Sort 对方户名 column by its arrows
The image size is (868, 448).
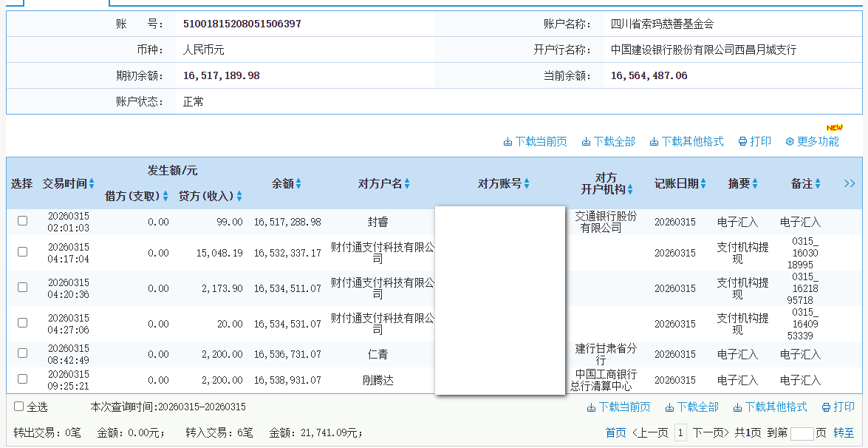(x=407, y=184)
